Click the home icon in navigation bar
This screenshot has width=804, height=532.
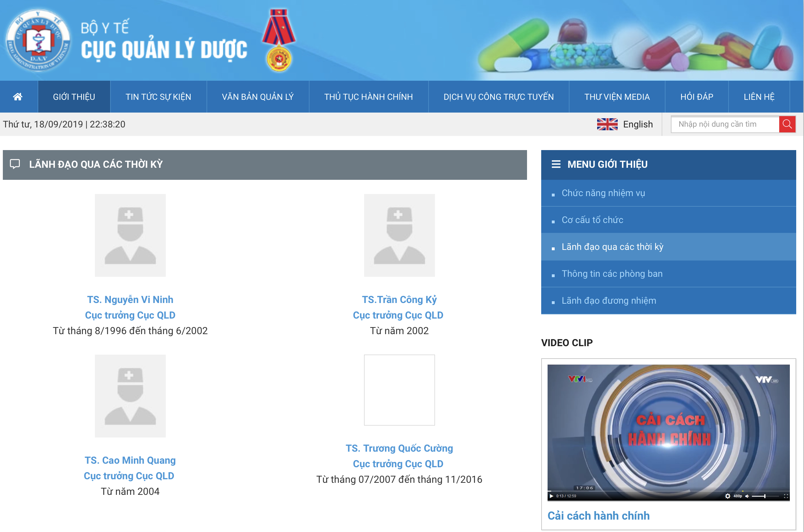coord(18,97)
